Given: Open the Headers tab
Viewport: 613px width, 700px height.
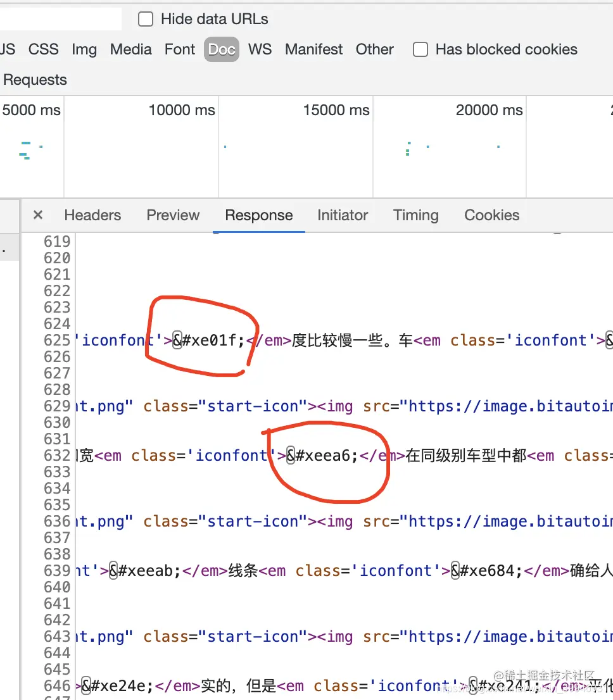Looking at the screenshot, I should click(x=92, y=215).
